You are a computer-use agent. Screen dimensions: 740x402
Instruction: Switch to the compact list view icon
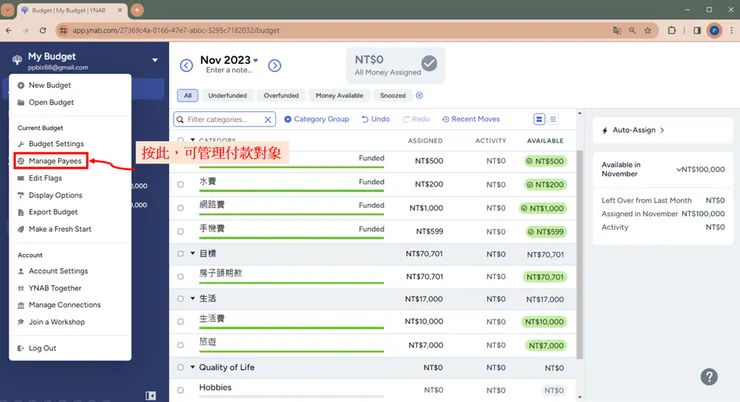point(553,119)
